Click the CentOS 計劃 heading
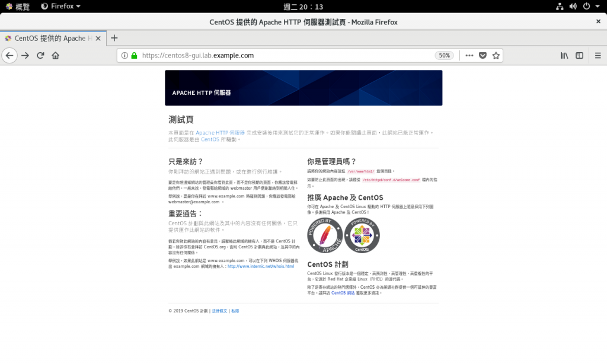The image size is (607, 364). coord(328,264)
